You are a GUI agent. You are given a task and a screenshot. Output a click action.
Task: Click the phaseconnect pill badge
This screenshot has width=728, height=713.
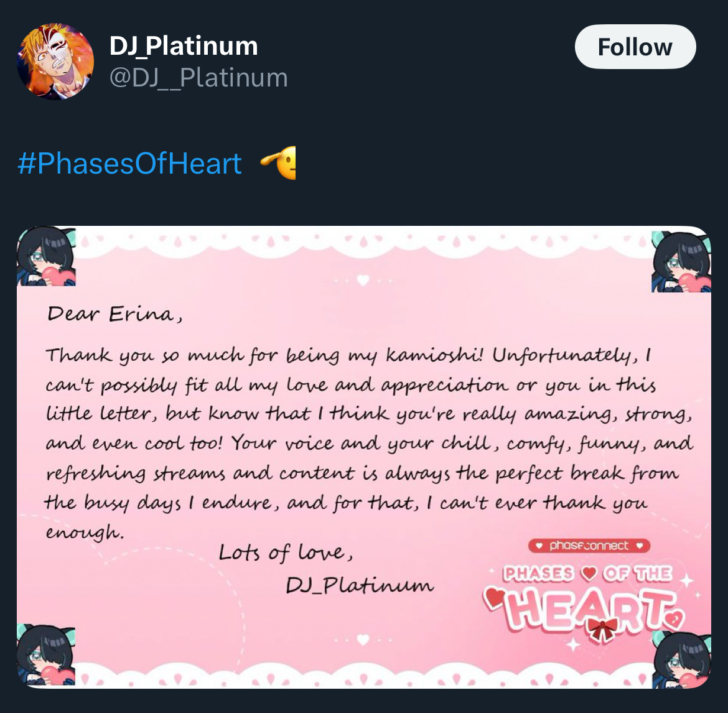(x=589, y=546)
